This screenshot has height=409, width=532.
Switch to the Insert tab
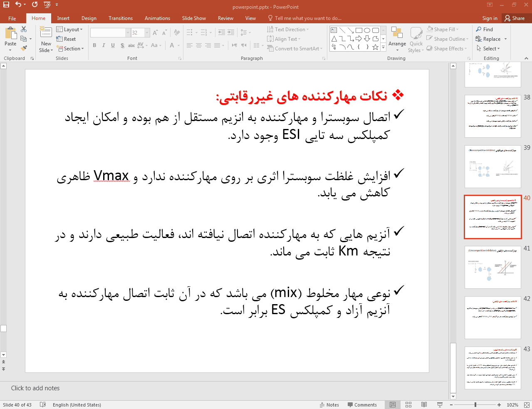[63, 18]
